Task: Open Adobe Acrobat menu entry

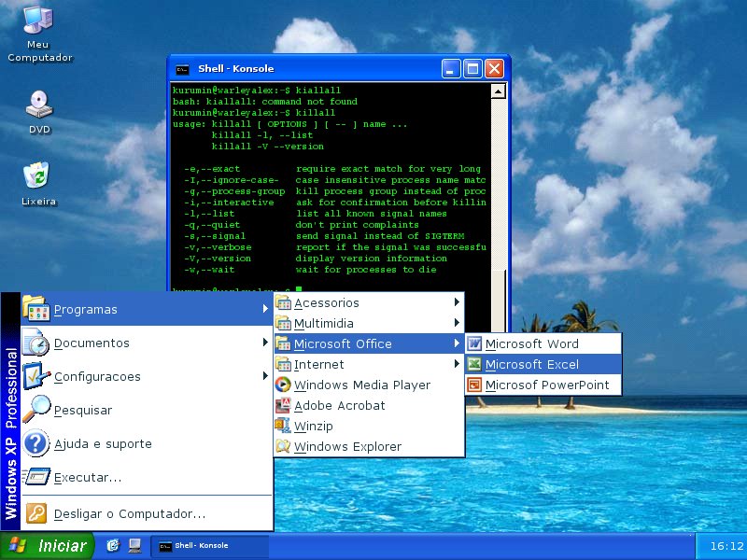Action: 369,405
